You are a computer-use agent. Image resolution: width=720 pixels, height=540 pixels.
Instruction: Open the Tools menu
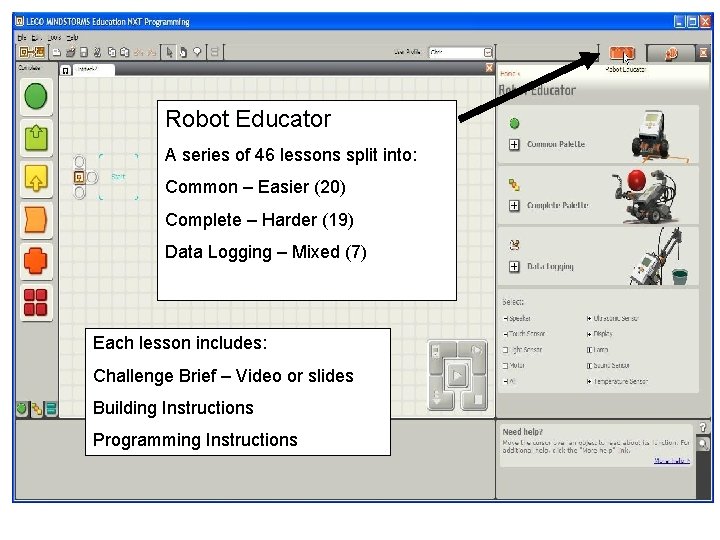click(54, 38)
